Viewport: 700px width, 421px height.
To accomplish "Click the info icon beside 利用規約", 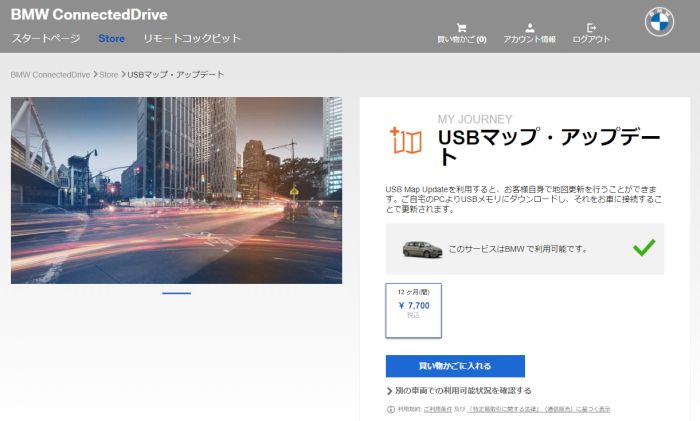I will [x=391, y=409].
